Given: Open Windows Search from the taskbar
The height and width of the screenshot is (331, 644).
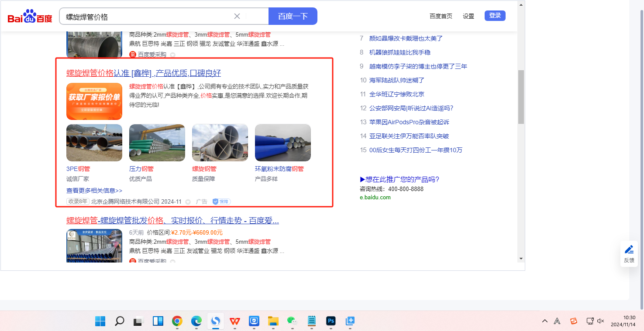Looking at the screenshot, I should (x=119, y=321).
